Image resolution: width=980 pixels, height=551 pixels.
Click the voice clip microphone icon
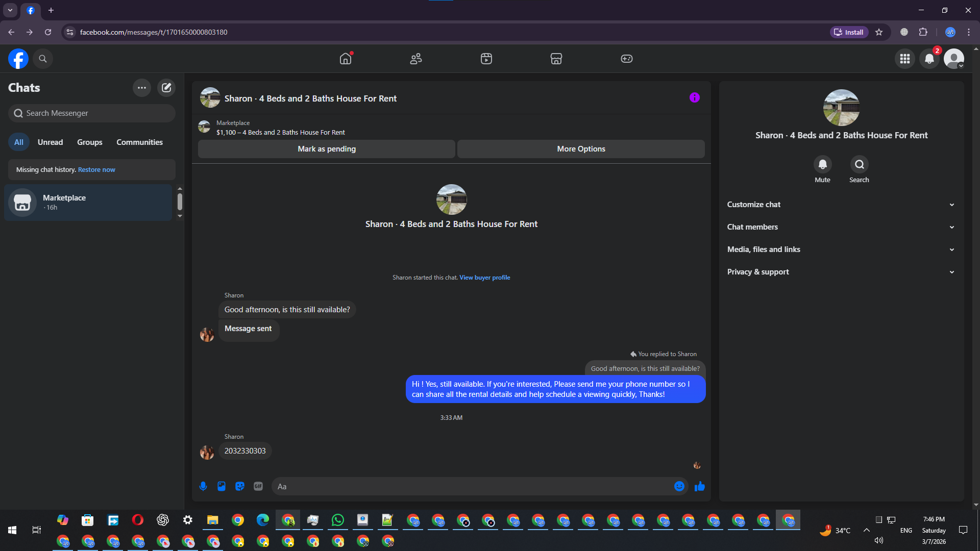[203, 486]
